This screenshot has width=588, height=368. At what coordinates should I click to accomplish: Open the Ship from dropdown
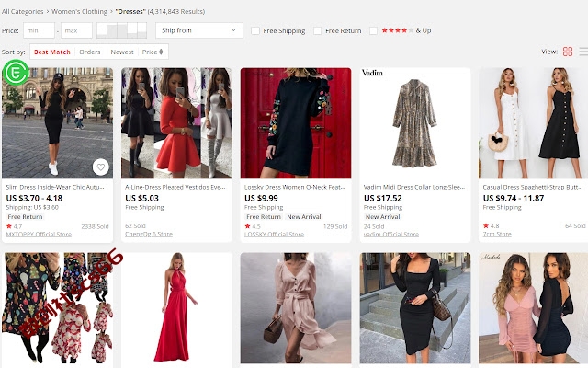199,30
